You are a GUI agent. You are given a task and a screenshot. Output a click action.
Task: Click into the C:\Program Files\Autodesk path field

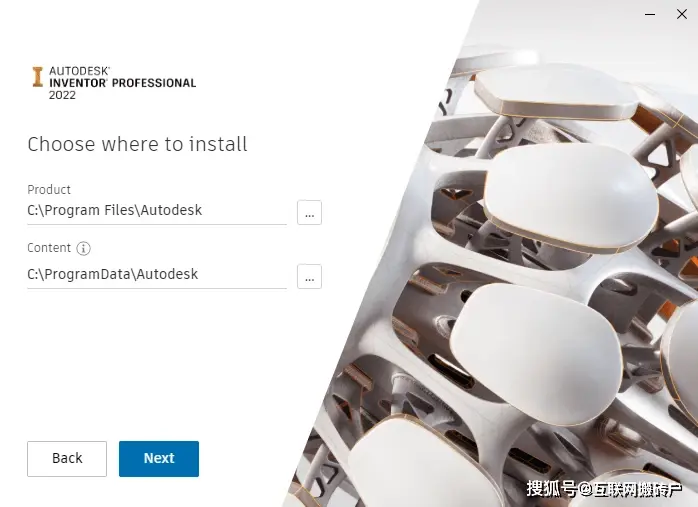click(x=157, y=211)
